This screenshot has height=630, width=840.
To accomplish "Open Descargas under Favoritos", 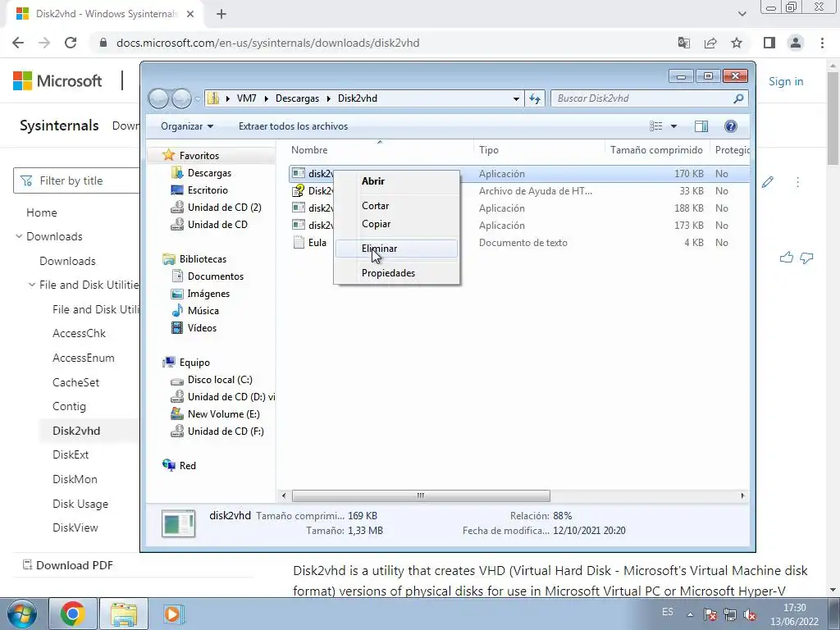I will (x=209, y=173).
